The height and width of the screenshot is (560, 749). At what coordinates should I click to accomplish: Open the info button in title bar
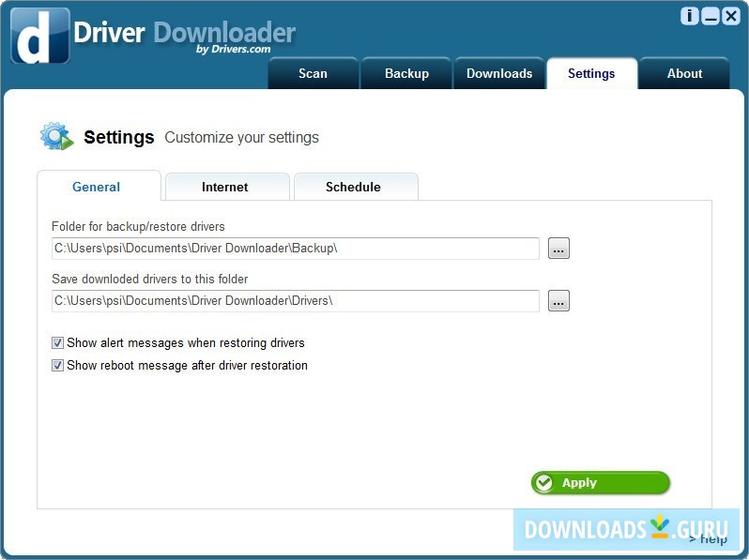click(689, 16)
